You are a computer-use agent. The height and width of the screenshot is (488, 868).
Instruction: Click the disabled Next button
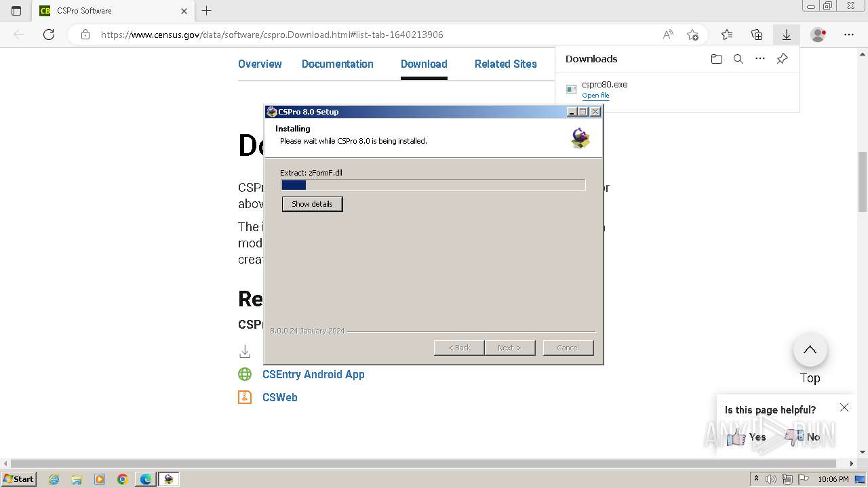pos(509,348)
